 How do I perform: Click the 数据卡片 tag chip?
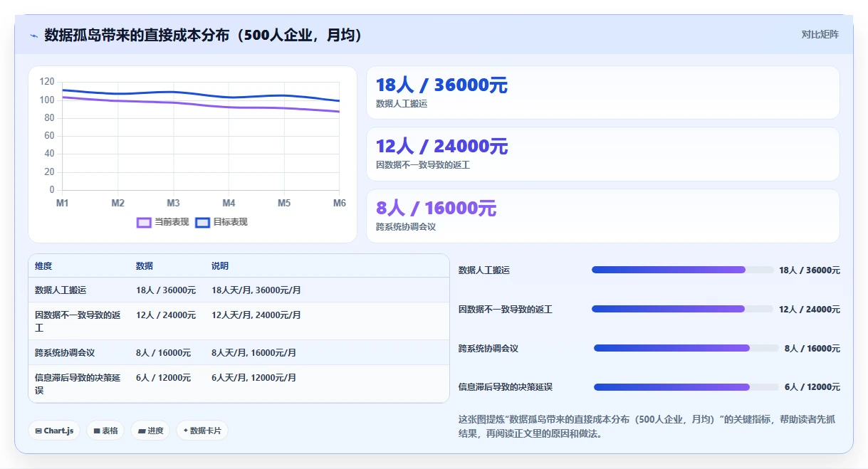(202, 431)
